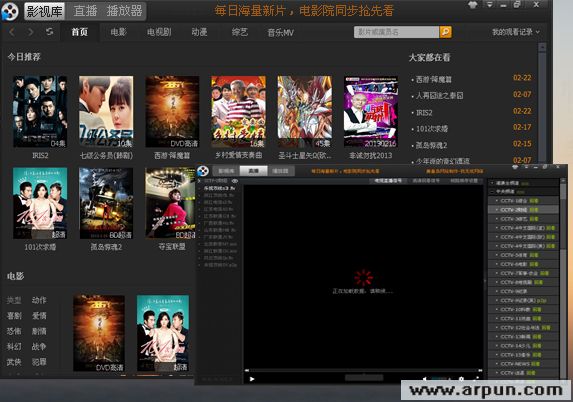Toggle fullscreen in the live player

(477, 379)
